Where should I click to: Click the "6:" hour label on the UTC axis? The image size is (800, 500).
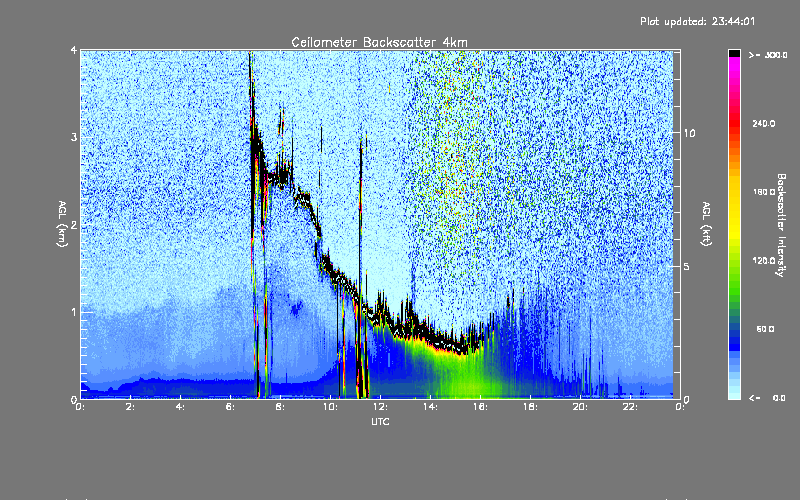tap(230, 407)
